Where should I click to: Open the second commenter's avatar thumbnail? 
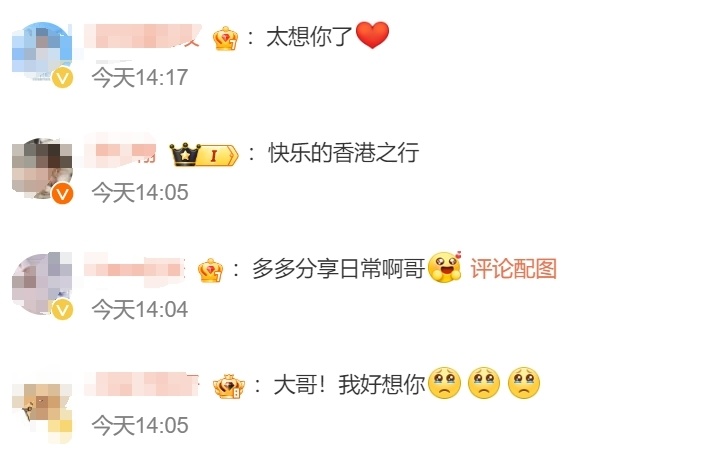pos(43,168)
